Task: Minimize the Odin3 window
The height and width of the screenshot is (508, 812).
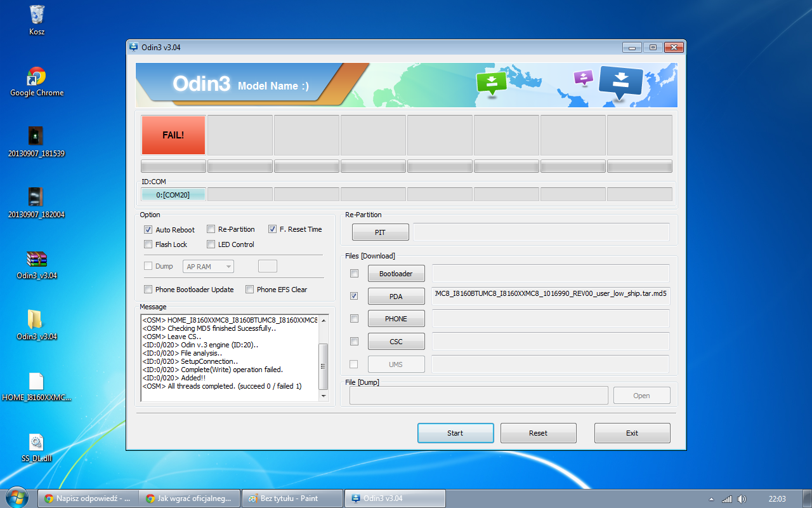Action: click(x=632, y=47)
